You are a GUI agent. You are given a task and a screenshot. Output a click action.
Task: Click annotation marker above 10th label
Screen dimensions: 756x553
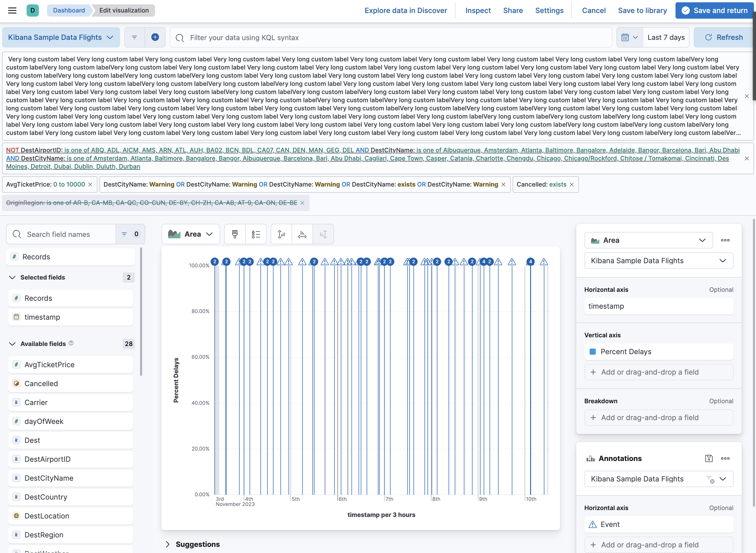[530, 261]
